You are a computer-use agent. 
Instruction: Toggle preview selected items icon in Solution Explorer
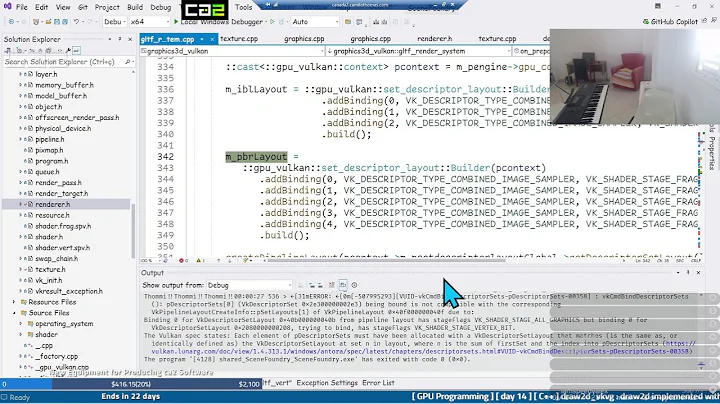77,50
